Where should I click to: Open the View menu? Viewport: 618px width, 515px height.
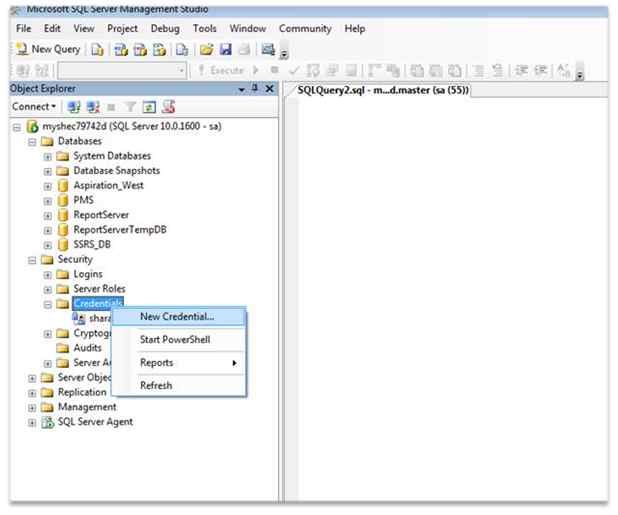click(x=84, y=29)
